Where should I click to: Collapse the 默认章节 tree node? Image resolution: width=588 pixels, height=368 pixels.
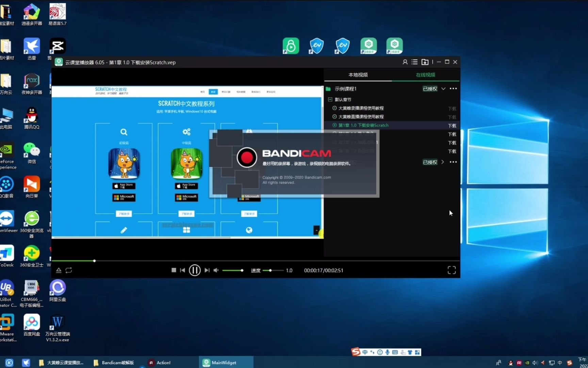pyautogui.click(x=330, y=99)
